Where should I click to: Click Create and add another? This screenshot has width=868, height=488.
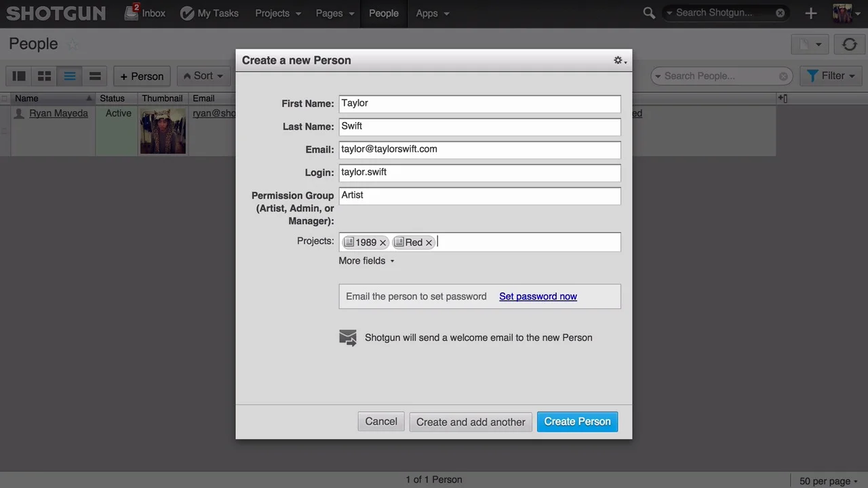tap(471, 422)
